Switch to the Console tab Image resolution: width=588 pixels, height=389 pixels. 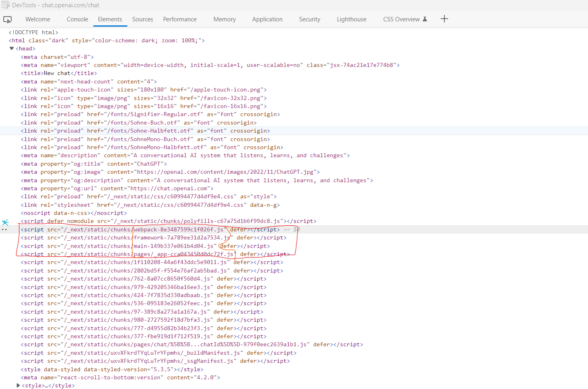(x=77, y=19)
